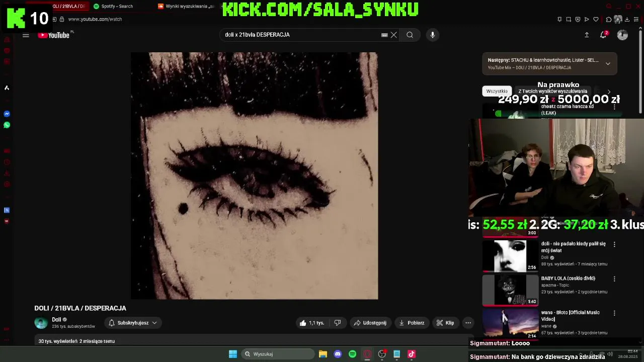Run search with the magnifier button

(x=410, y=35)
